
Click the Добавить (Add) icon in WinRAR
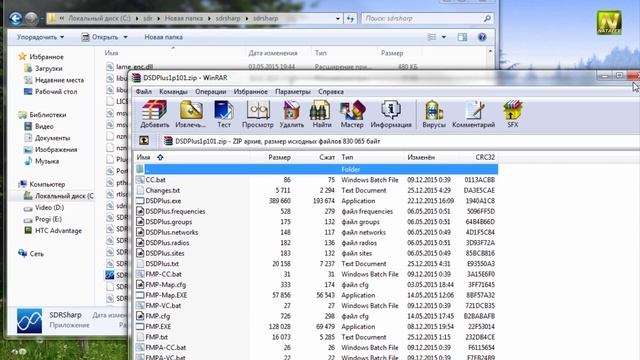[154, 114]
